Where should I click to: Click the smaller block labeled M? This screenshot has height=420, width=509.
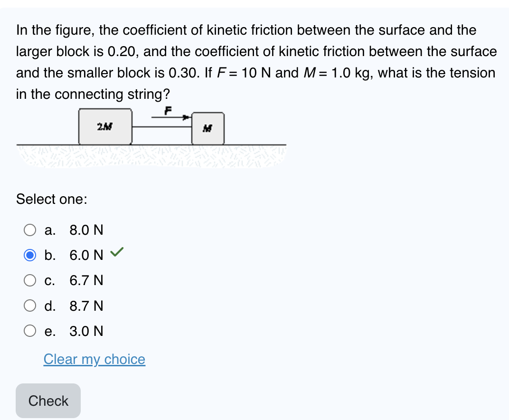click(207, 128)
